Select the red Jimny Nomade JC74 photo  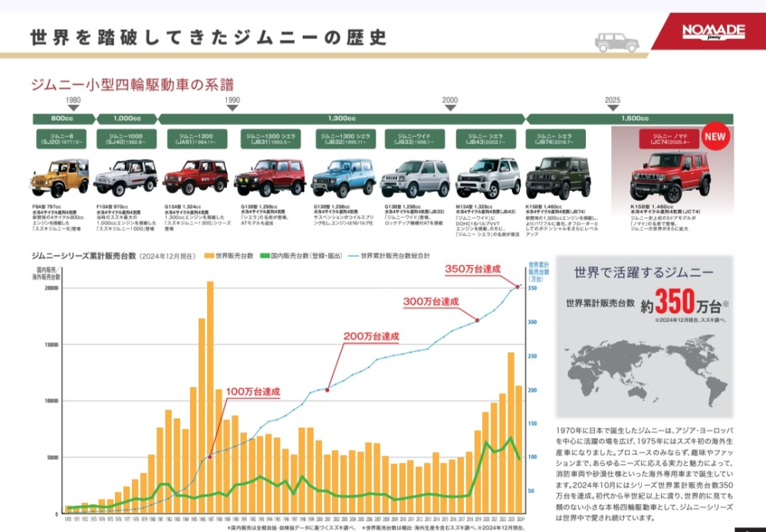(x=669, y=176)
